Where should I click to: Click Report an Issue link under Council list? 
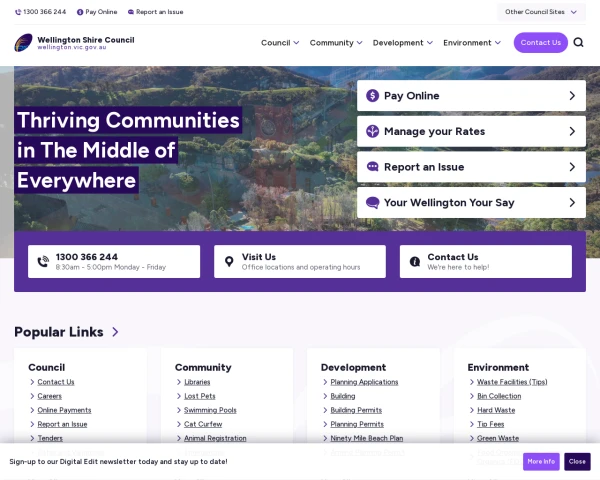coord(62,424)
